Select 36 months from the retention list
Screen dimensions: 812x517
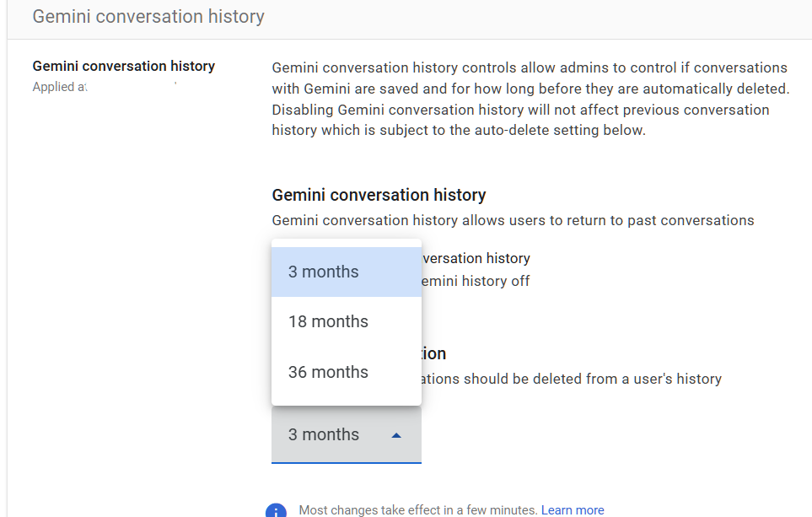[x=327, y=372]
